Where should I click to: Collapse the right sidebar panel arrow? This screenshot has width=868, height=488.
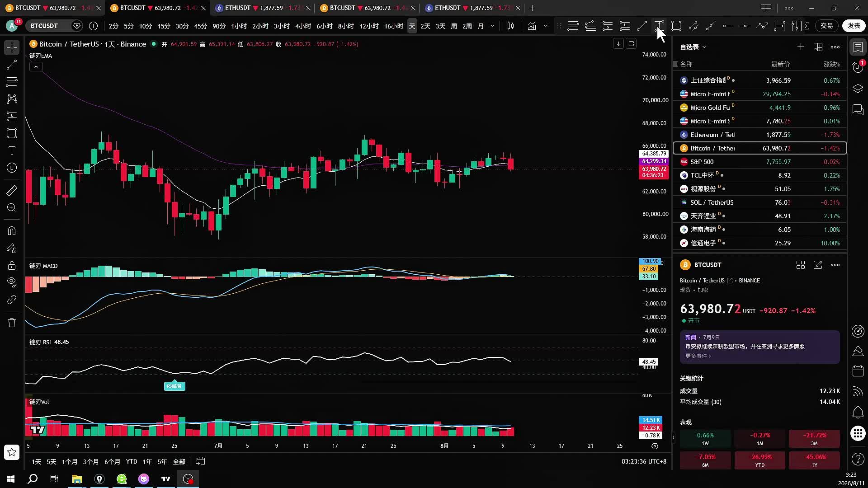click(x=673, y=437)
